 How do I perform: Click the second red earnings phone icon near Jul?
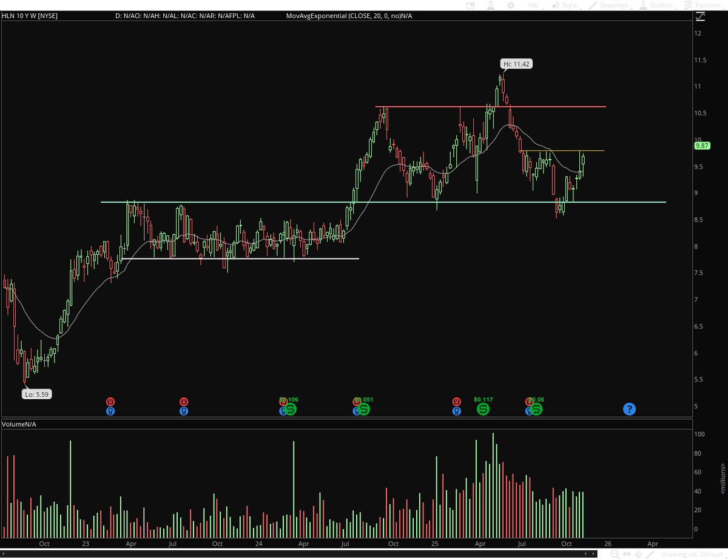pos(184,401)
